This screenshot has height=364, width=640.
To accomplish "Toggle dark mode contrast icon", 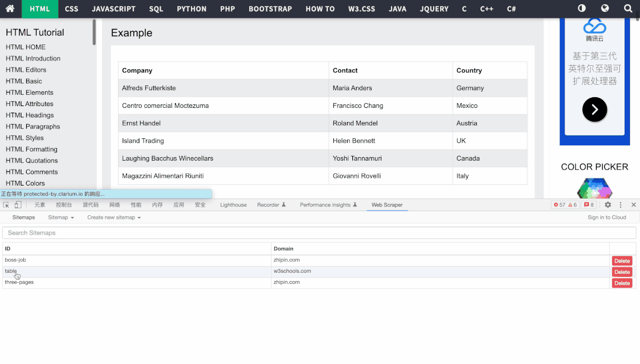I will coord(581,9).
